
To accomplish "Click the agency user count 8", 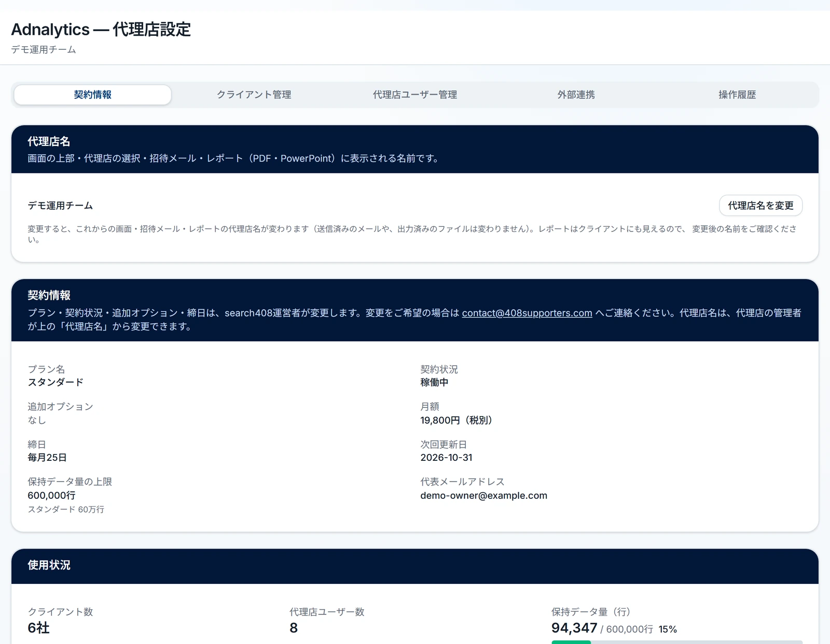I will pyautogui.click(x=294, y=628).
